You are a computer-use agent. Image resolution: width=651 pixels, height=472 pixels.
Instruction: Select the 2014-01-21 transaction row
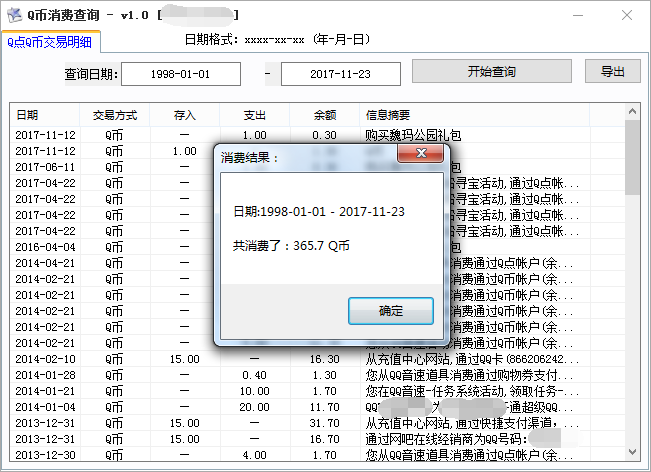point(318,391)
